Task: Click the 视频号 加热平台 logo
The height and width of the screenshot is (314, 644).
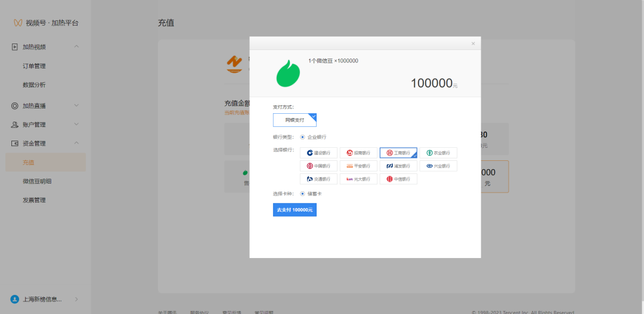Action: (46, 23)
